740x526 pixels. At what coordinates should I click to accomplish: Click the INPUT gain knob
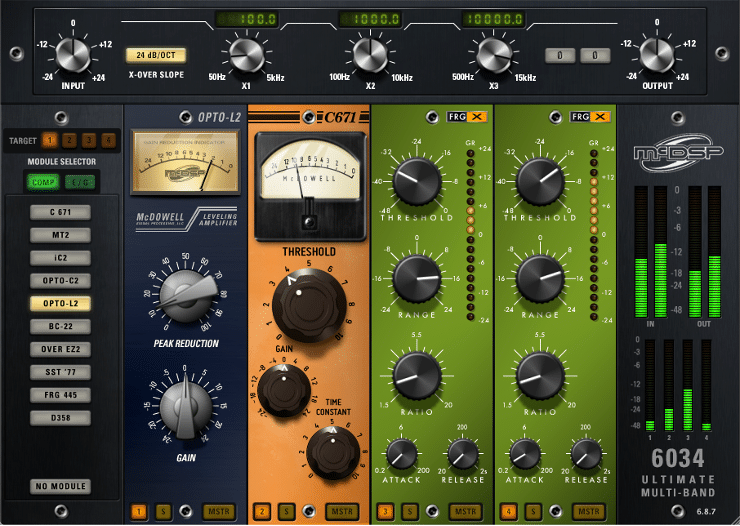[x=72, y=54]
